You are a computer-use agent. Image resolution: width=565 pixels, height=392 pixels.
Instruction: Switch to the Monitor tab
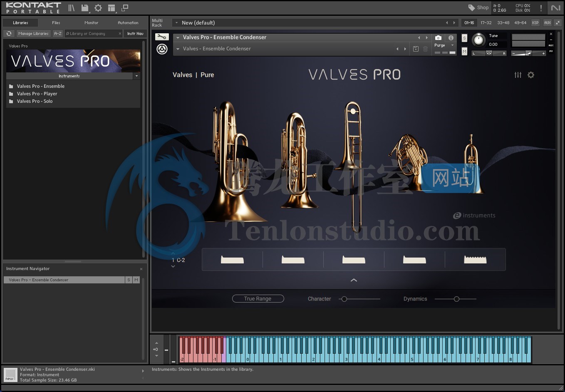[x=92, y=22]
